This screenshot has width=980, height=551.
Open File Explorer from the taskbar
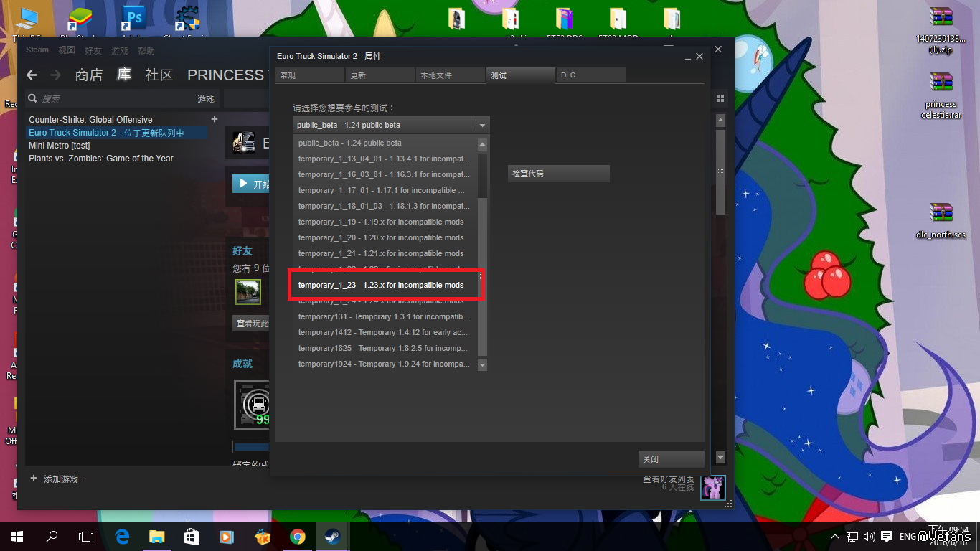coord(156,536)
